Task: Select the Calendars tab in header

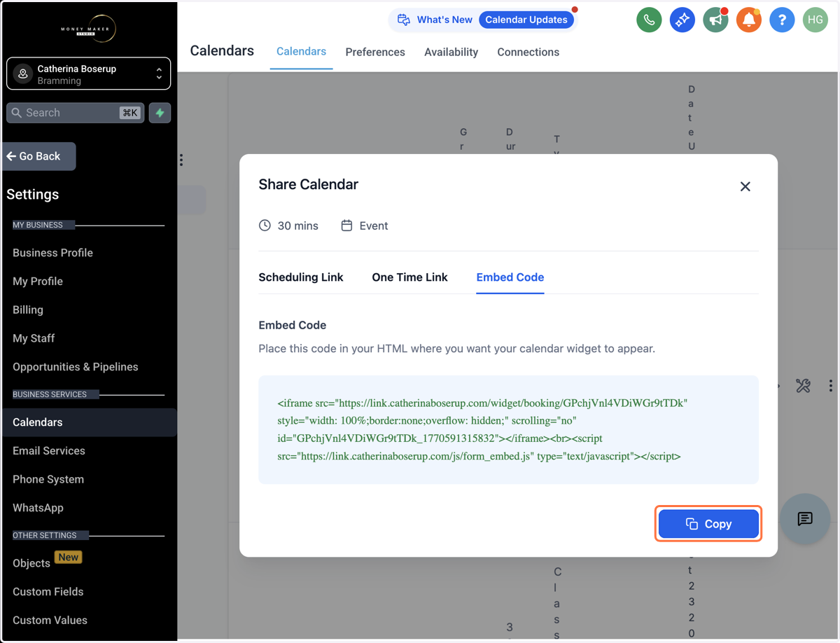Action: [301, 51]
